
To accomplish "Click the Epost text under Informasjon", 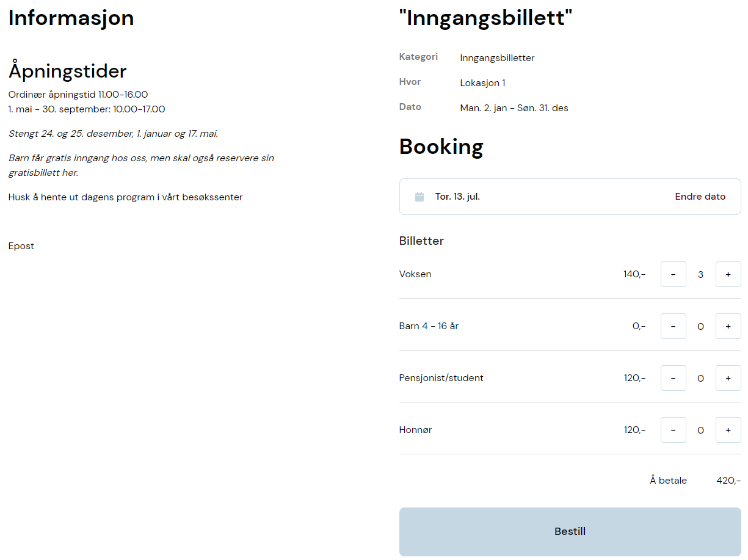I will point(21,246).
